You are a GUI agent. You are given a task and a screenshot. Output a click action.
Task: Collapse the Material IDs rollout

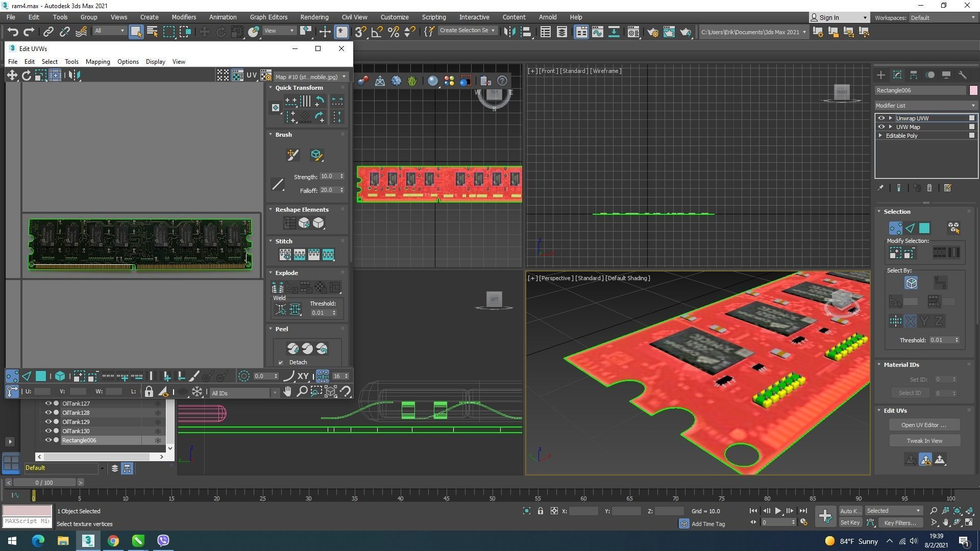pyautogui.click(x=879, y=365)
